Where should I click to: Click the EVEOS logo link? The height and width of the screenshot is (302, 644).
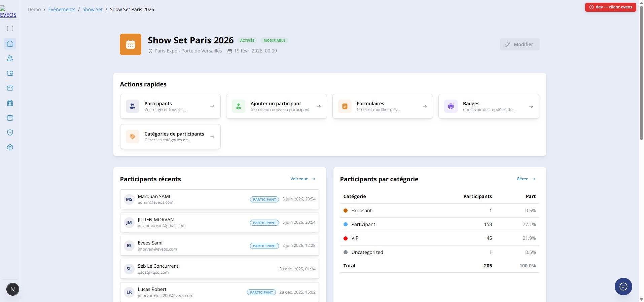[8, 12]
